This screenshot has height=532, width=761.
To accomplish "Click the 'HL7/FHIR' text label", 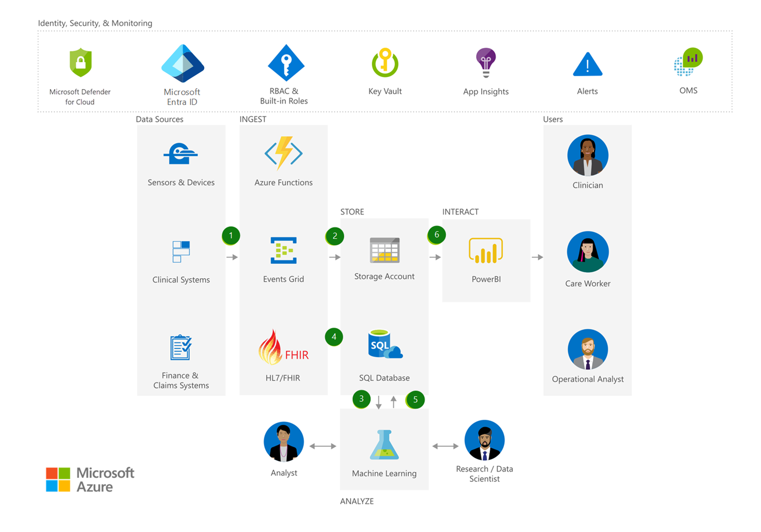I will click(283, 378).
